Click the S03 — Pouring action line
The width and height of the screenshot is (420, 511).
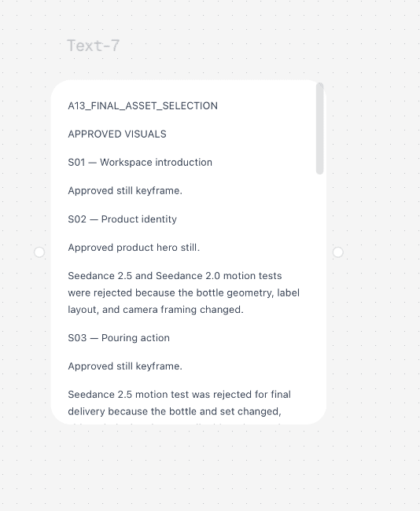[x=119, y=338]
